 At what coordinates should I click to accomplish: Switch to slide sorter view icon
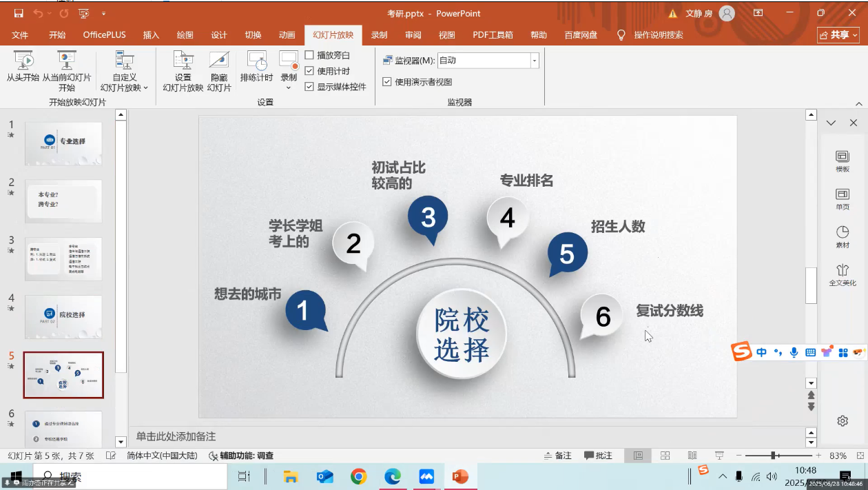point(665,456)
